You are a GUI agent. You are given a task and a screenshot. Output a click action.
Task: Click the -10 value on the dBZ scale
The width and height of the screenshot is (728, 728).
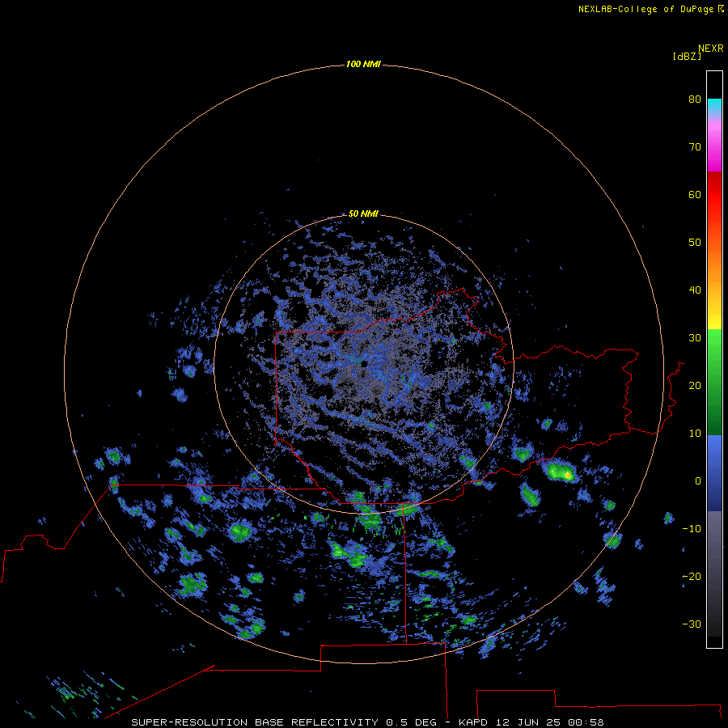pyautogui.click(x=692, y=528)
